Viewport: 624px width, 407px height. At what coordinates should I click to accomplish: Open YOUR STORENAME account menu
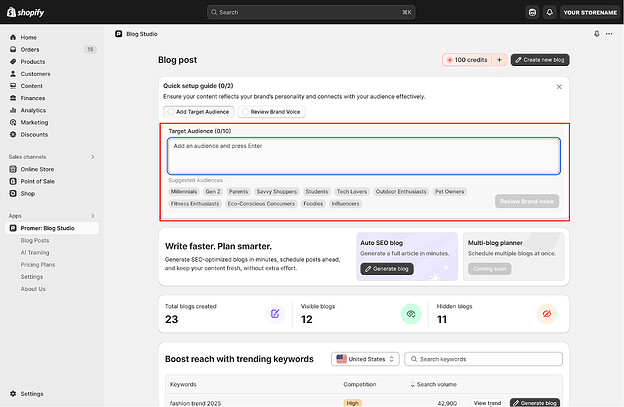[590, 12]
